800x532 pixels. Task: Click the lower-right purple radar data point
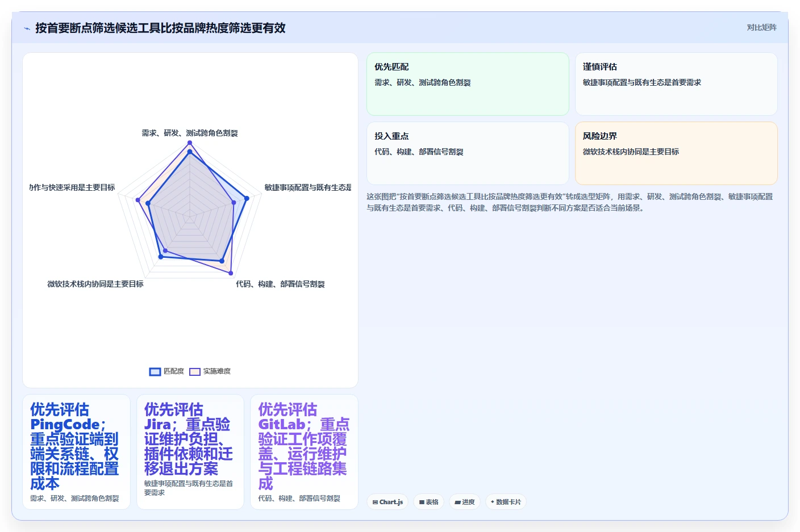[230, 274]
